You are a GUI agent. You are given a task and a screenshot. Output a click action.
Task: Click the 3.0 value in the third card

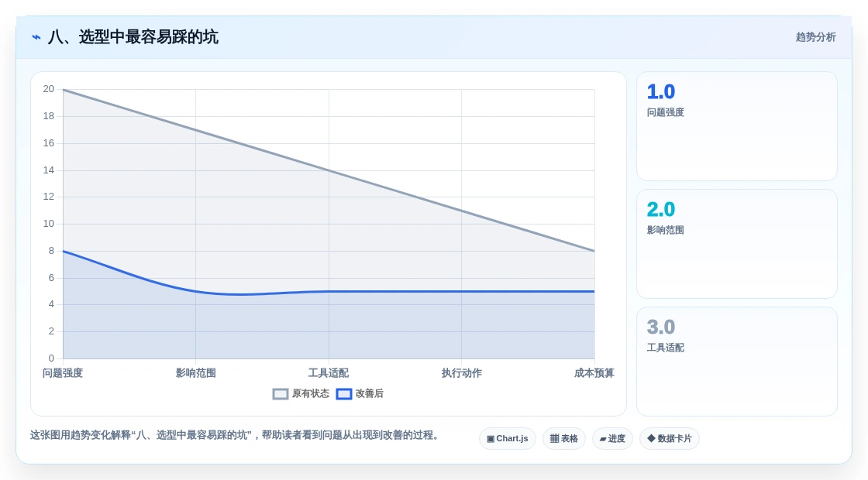click(x=661, y=327)
